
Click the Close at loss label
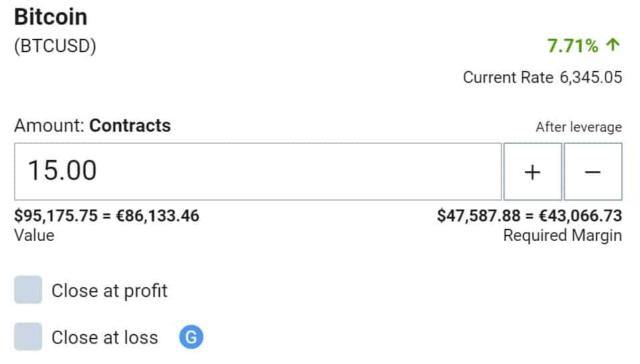pyautogui.click(x=105, y=337)
